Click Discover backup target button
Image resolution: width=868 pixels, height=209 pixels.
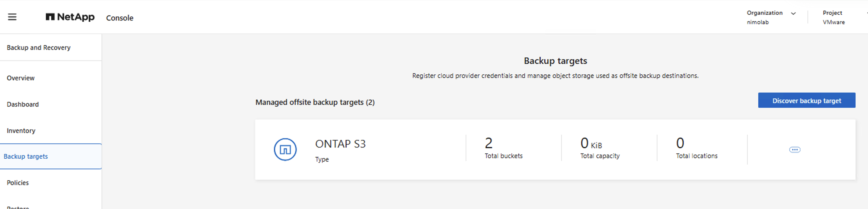tap(806, 100)
